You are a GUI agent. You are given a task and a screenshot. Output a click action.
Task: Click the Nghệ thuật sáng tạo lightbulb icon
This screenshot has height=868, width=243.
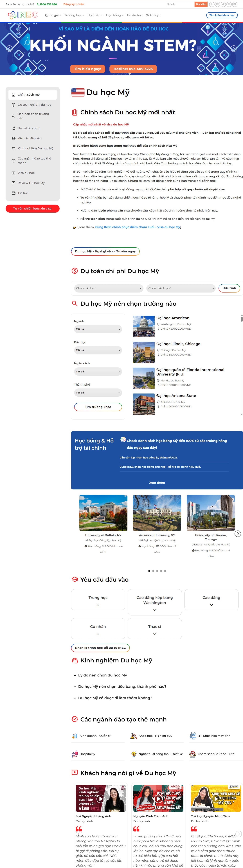pyautogui.click(x=133, y=754)
